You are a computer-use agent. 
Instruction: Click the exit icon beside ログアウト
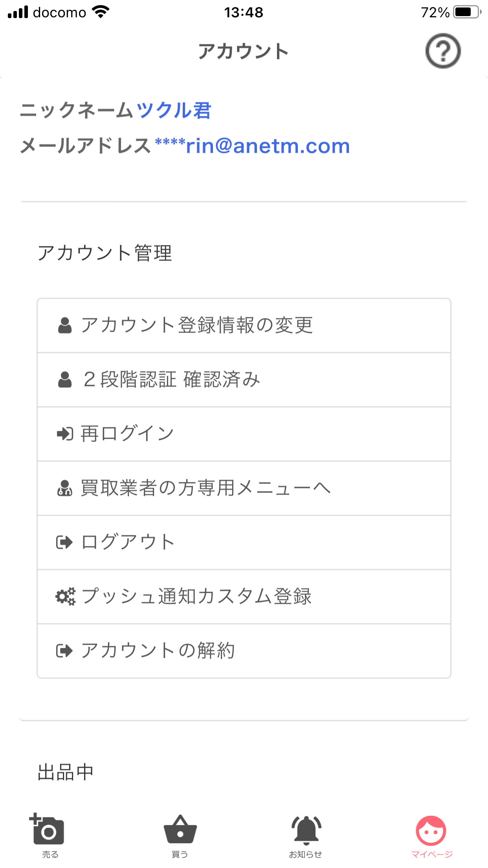pyautogui.click(x=65, y=542)
